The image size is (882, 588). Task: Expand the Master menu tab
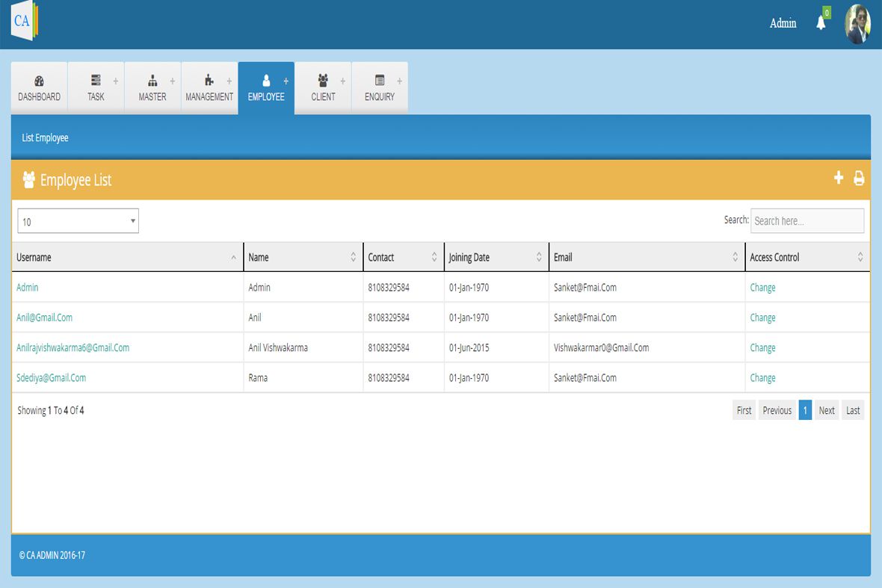(152, 88)
